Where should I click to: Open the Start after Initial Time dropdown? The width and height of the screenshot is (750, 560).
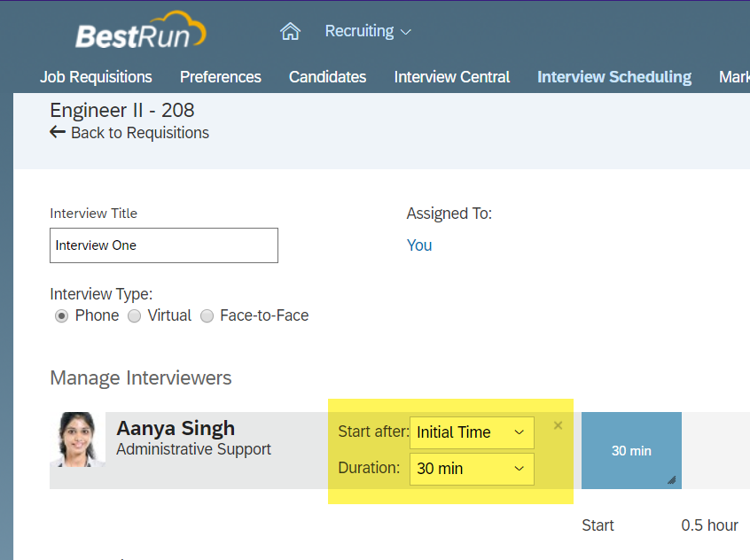[x=472, y=432]
